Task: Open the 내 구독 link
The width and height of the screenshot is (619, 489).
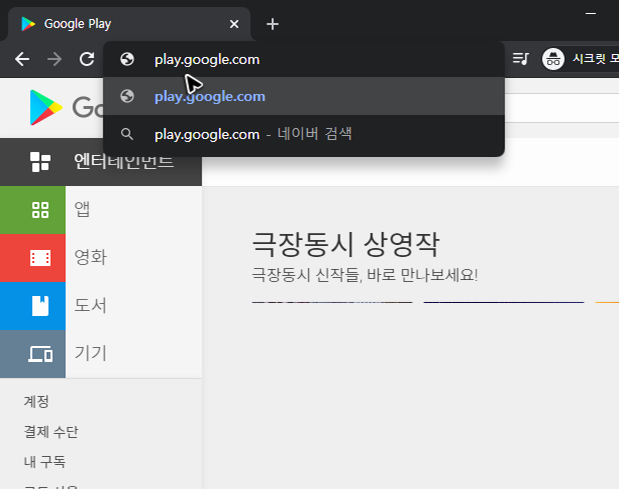Action: click(45, 462)
